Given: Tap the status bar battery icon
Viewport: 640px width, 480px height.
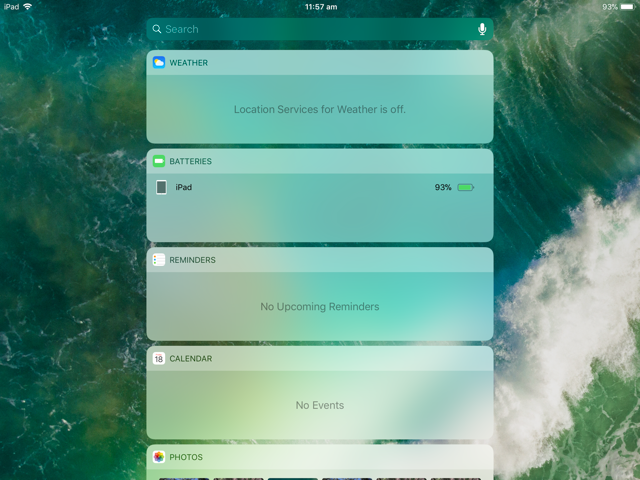Looking at the screenshot, I should click(627, 7).
